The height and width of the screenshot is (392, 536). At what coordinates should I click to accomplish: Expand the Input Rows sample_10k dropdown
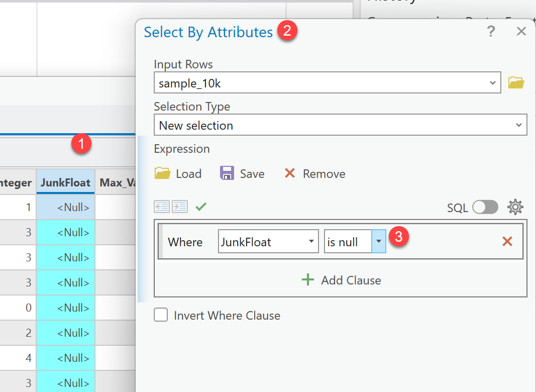[493, 83]
